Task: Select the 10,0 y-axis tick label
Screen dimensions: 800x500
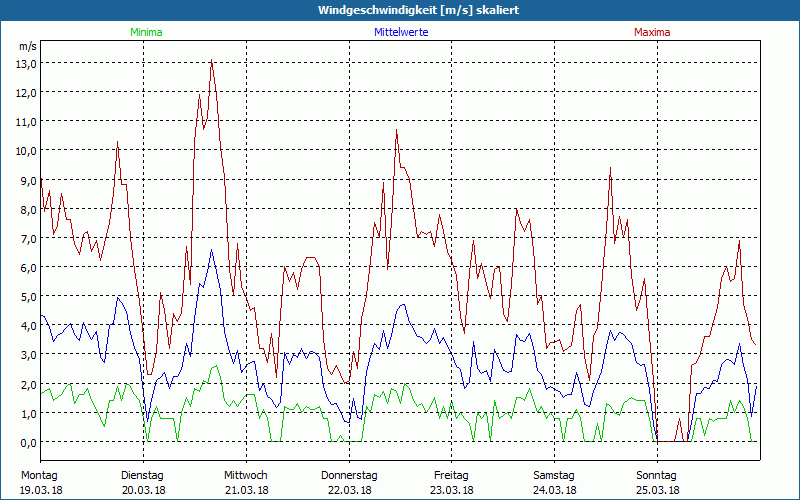Action: 26,150
